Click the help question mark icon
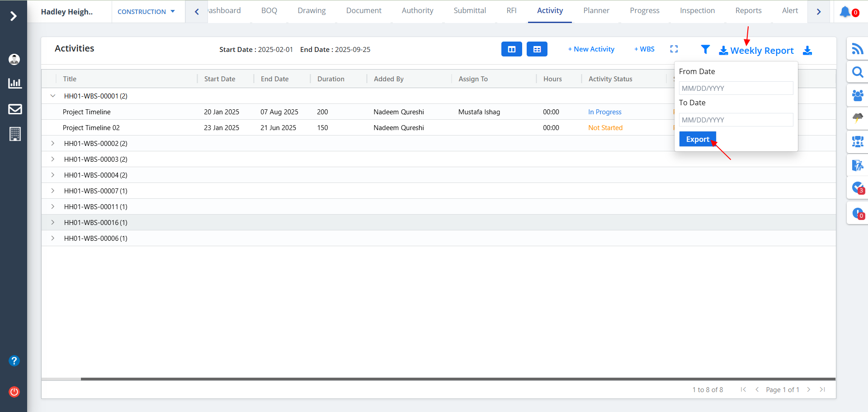The image size is (868, 412). pos(14,360)
